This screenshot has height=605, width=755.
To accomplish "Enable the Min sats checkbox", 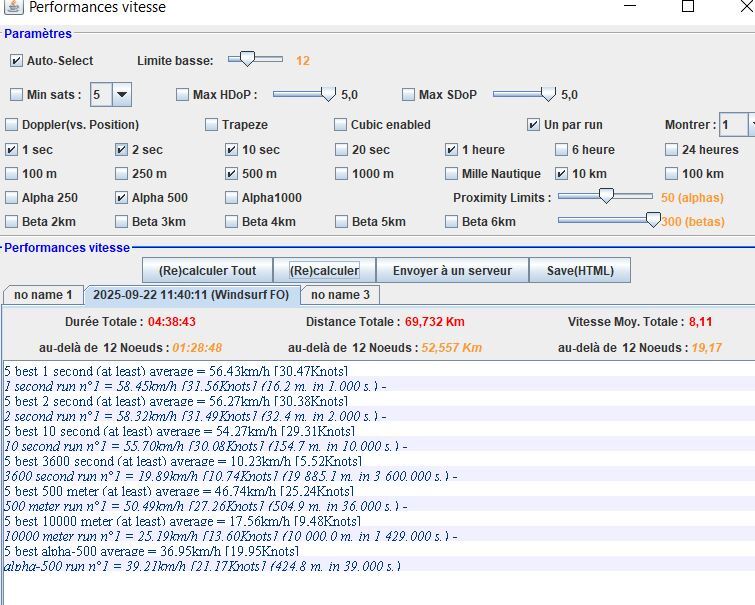I will pyautogui.click(x=16, y=95).
